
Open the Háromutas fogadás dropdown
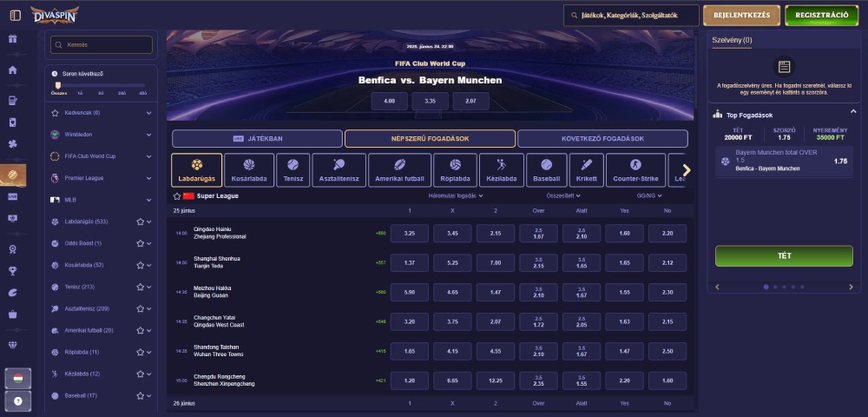(x=456, y=196)
